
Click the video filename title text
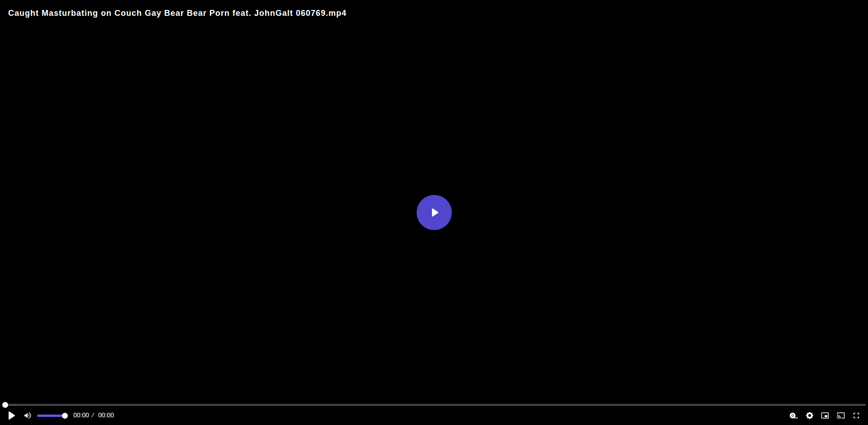click(177, 13)
